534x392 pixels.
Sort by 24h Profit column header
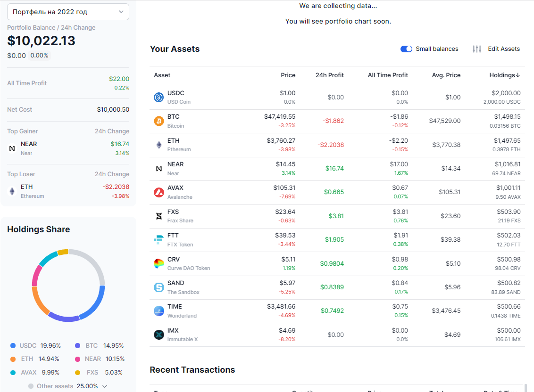click(330, 75)
